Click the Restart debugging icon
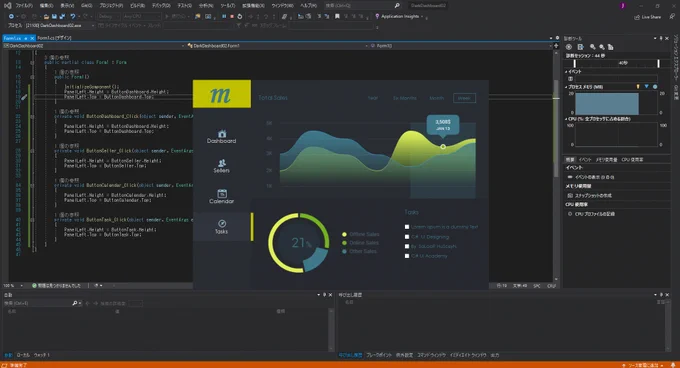Viewport: 680px width, 368px height. pyautogui.click(x=240, y=16)
